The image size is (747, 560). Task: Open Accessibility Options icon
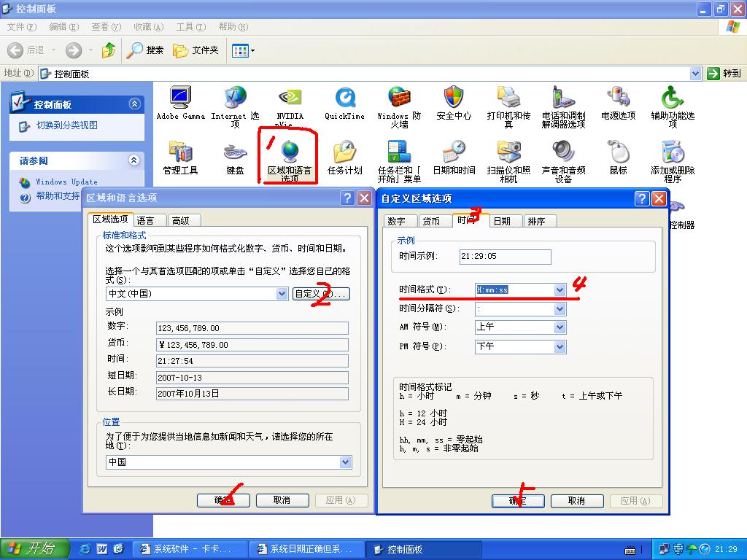(x=673, y=97)
